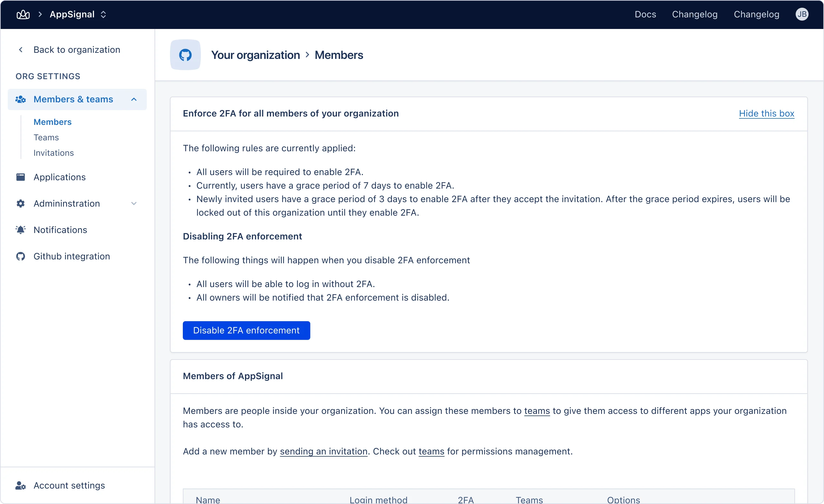Click the Enforce 2FA box heading
The image size is (824, 504).
[x=291, y=113]
